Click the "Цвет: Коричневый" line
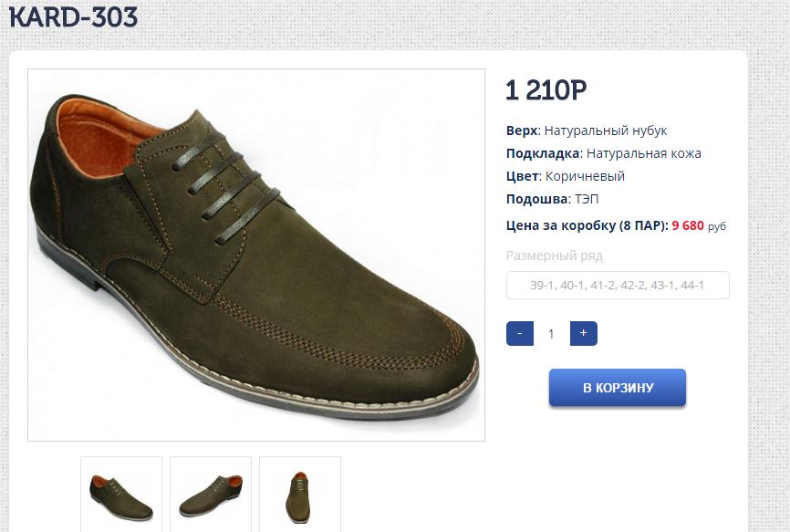 (565, 176)
